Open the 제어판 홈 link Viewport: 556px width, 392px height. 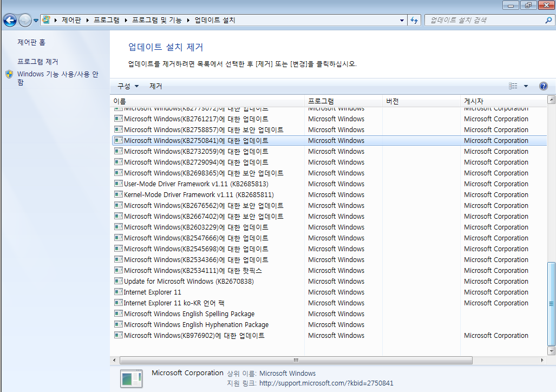31,42
